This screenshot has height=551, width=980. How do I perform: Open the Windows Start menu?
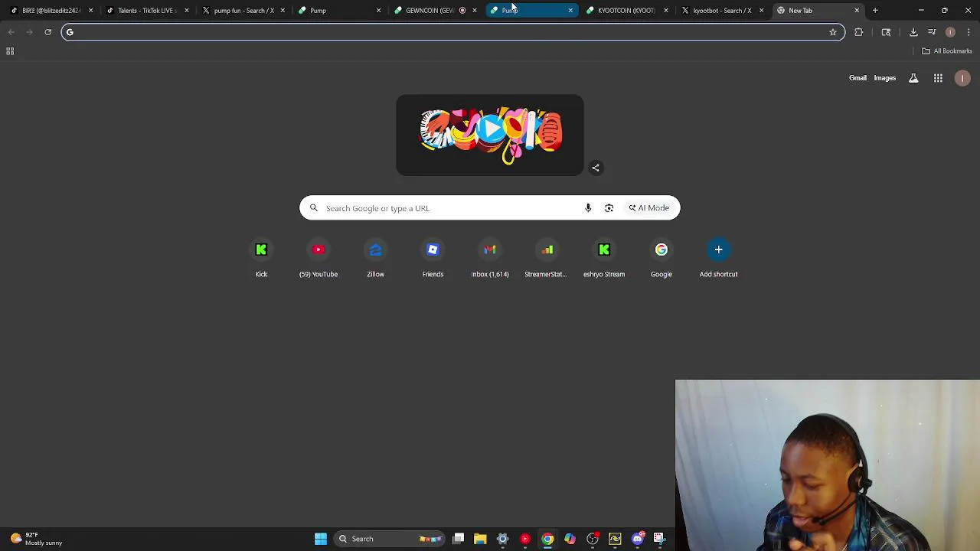coord(321,539)
